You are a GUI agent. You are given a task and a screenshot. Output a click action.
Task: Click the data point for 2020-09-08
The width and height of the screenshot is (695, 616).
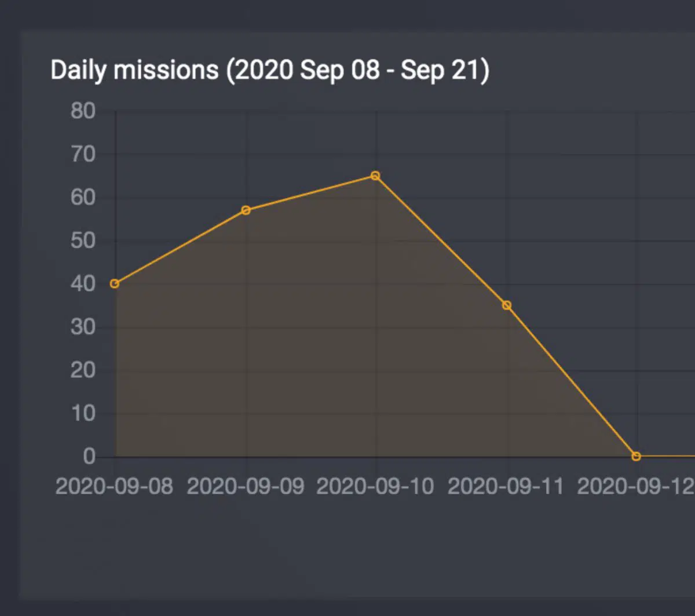tap(115, 283)
